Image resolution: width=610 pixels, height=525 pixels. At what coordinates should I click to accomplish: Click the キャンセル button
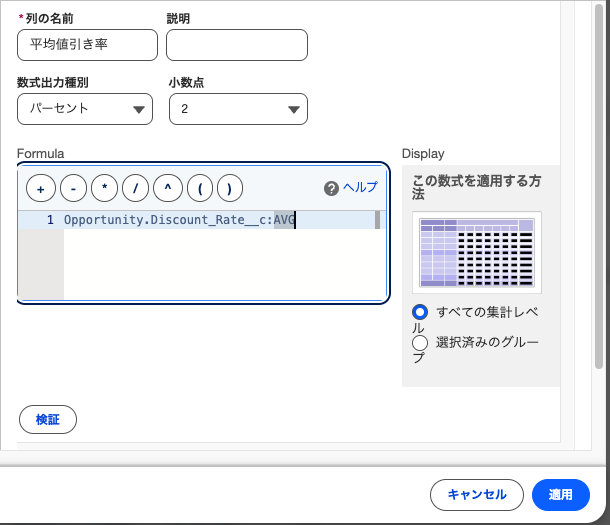click(x=477, y=495)
